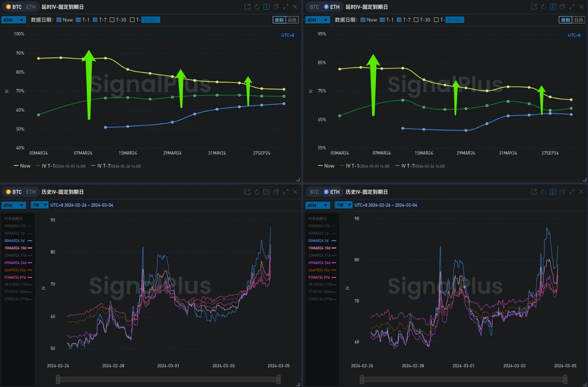Click the duplicate panel icon on BTC 历史IV
This screenshot has width=588, height=387.
[x=276, y=192]
